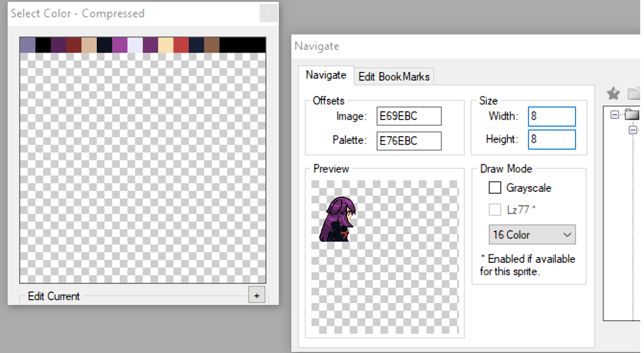Open the 16 Color draw mode dropdown
Screen dimensions: 644x353
[532, 235]
